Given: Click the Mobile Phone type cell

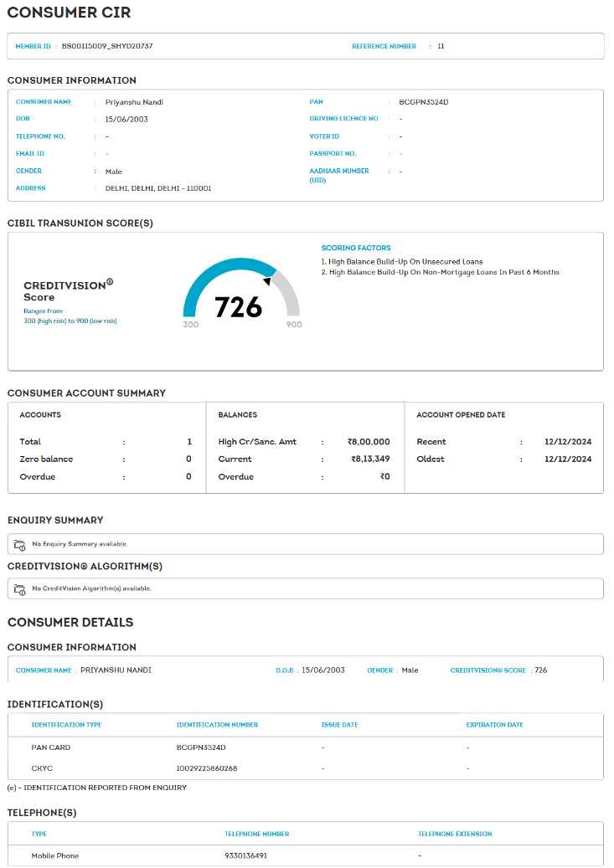Looking at the screenshot, I should 54,855.
